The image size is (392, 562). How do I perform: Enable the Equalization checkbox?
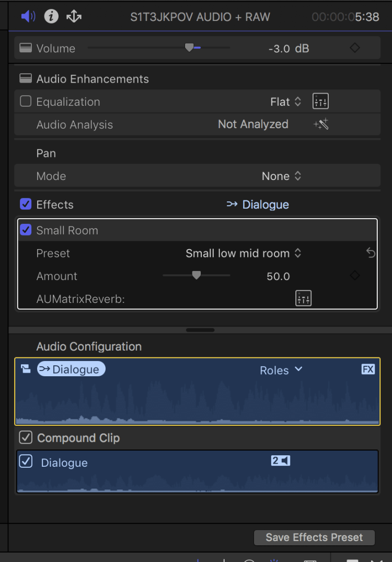coord(26,102)
